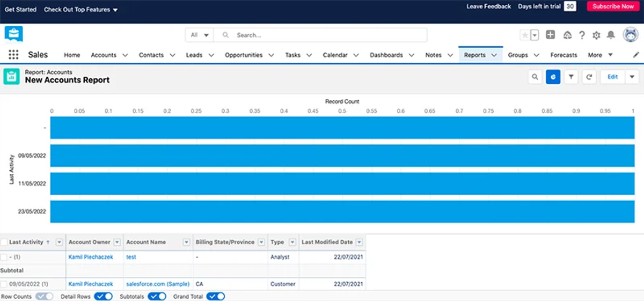Screen dimensions: 644x301
Task: Go to the Home tab
Action: click(x=72, y=55)
